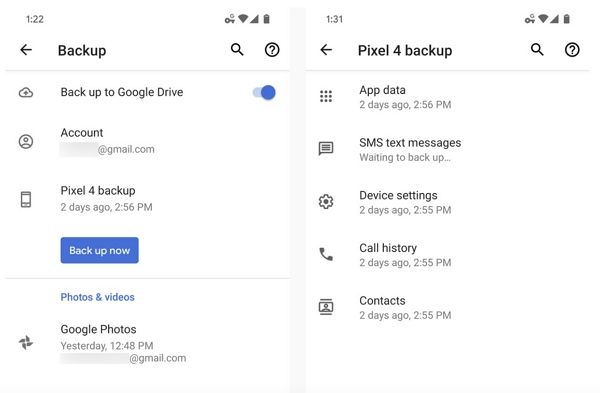Click the Pixel 4 backup title in header
600x393 pixels.
[405, 51]
